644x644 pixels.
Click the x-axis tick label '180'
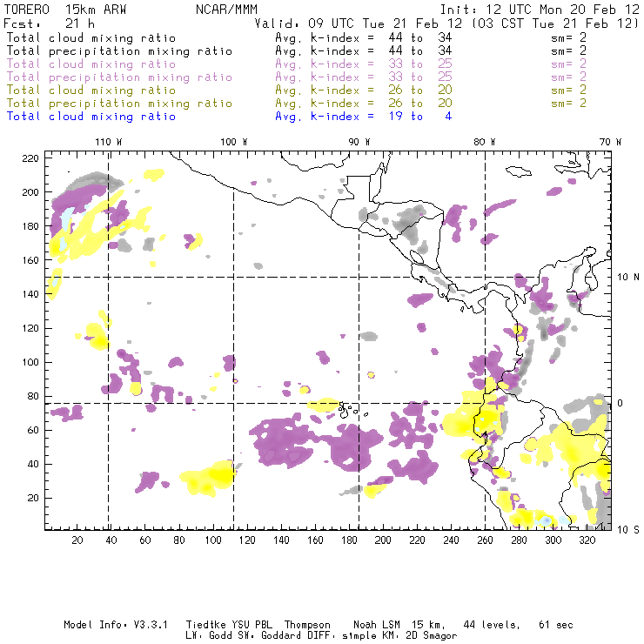[349, 540]
